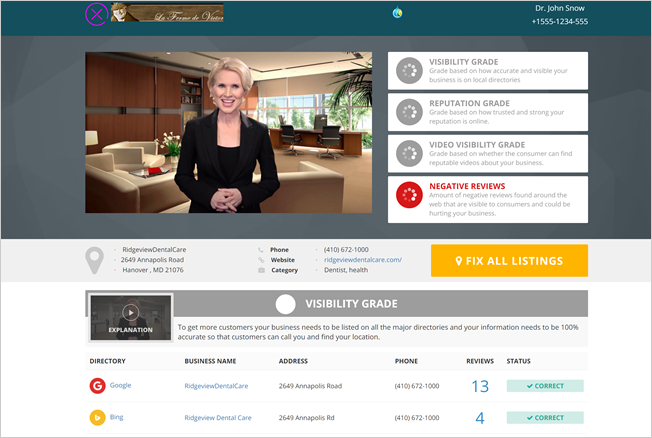The height and width of the screenshot is (438, 652).
Task: Click the Google directory name link
Action: [x=122, y=385]
